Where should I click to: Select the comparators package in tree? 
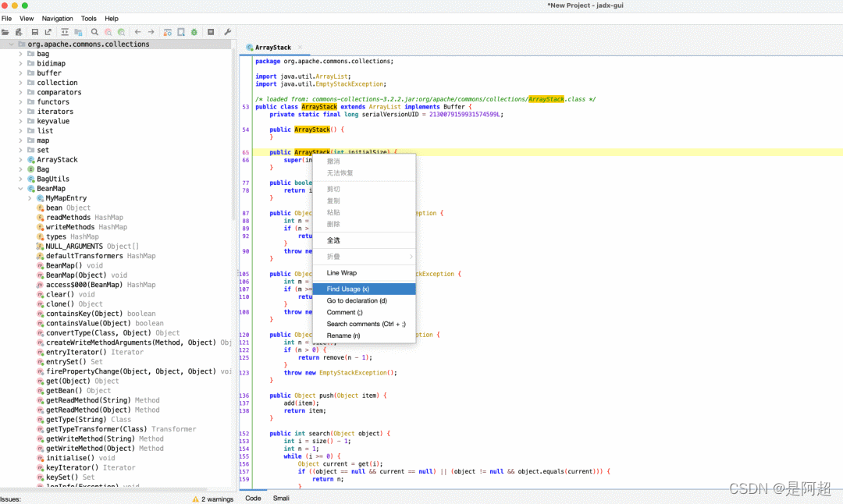coord(59,92)
